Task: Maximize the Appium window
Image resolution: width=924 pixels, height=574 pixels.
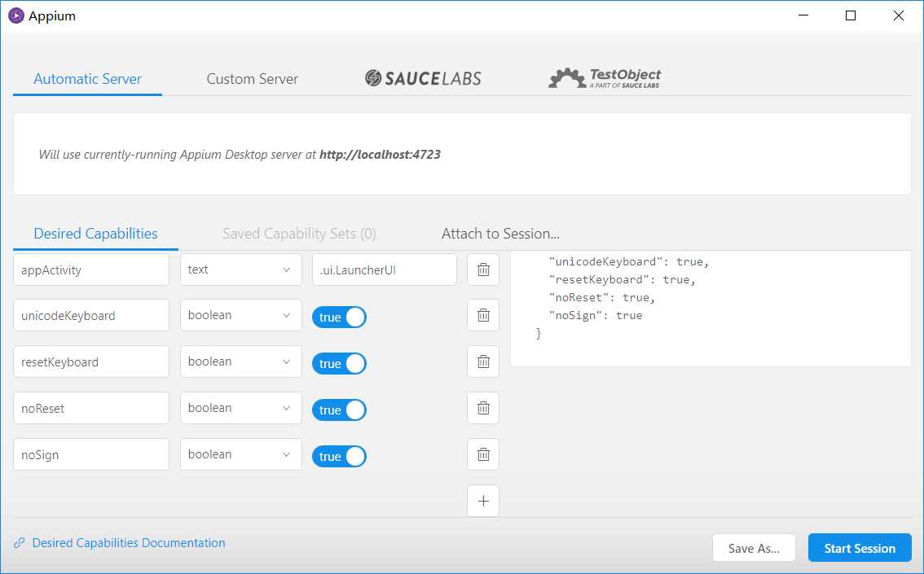Action: point(851,16)
